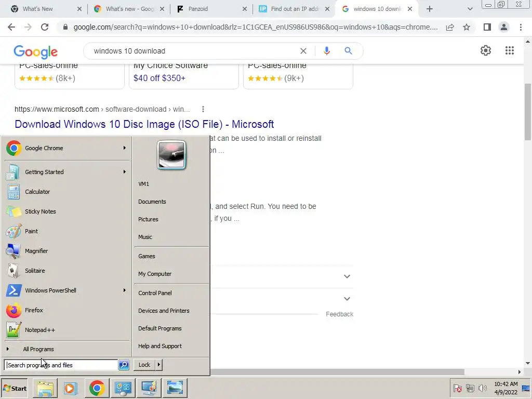Expand the first collapsed question chevron
Screen dimensions: 532x399
[x=347, y=276]
